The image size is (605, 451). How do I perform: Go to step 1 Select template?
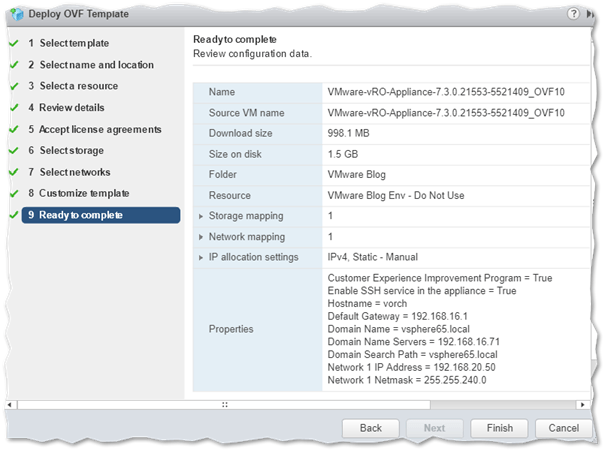point(68,43)
